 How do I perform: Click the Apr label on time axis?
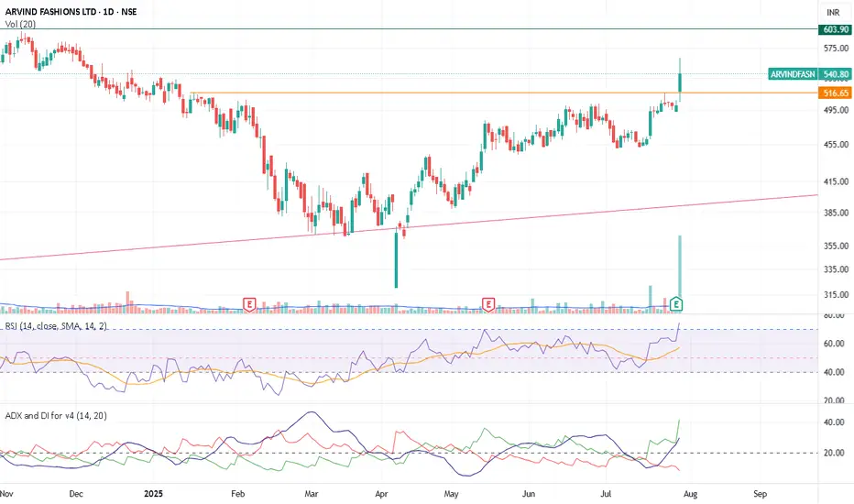tap(381, 494)
